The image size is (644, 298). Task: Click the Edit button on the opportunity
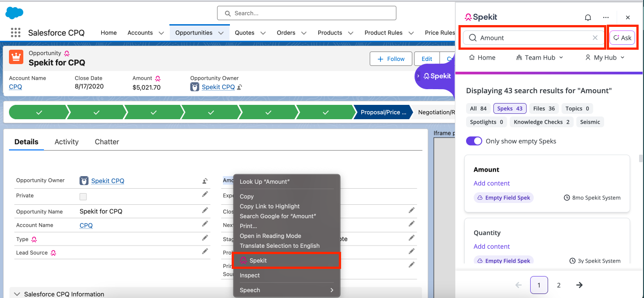pyautogui.click(x=427, y=59)
